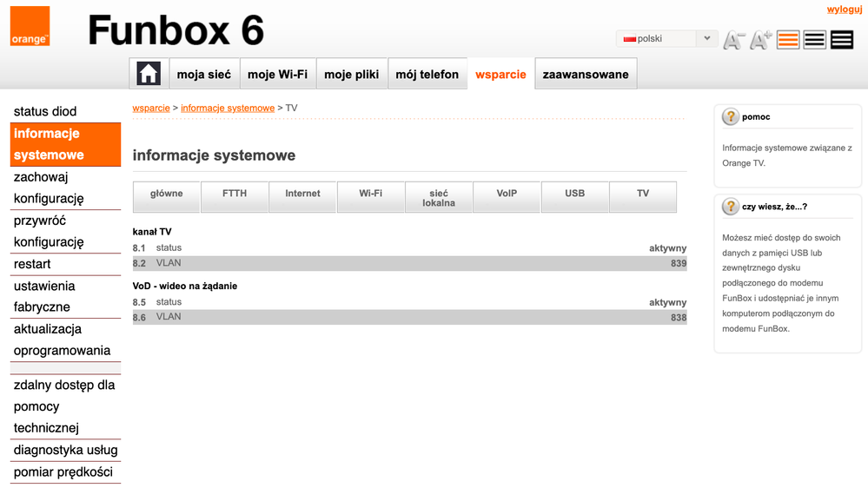Open 'status diod' in sidebar
This screenshot has height=501, width=868.
coord(45,112)
